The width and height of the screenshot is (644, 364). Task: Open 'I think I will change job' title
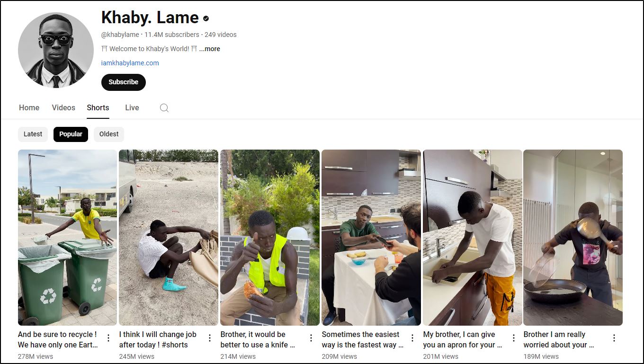(x=158, y=339)
